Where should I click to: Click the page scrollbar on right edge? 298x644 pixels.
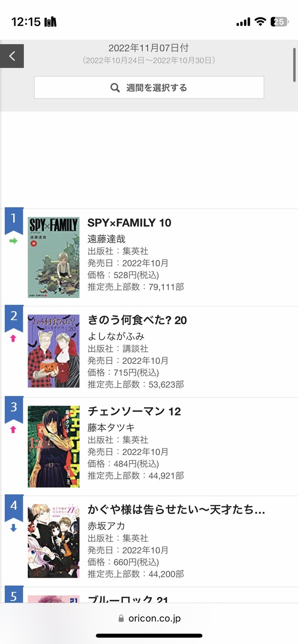(x=294, y=65)
